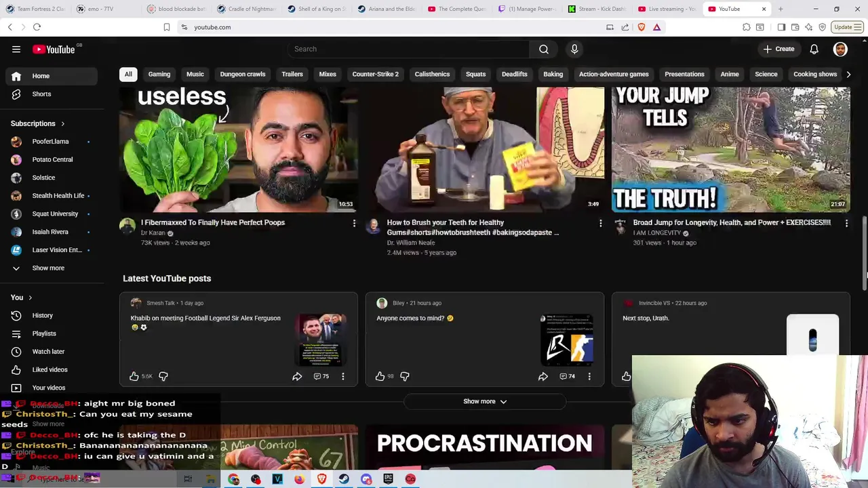The height and width of the screenshot is (488, 868).
Task: Open the Brave Update menu button
Action: tap(847, 27)
